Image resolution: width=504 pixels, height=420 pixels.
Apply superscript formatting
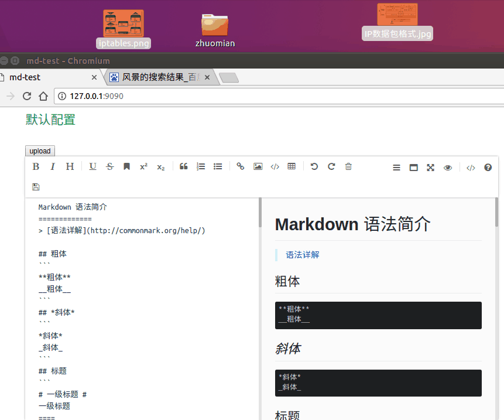(143, 166)
